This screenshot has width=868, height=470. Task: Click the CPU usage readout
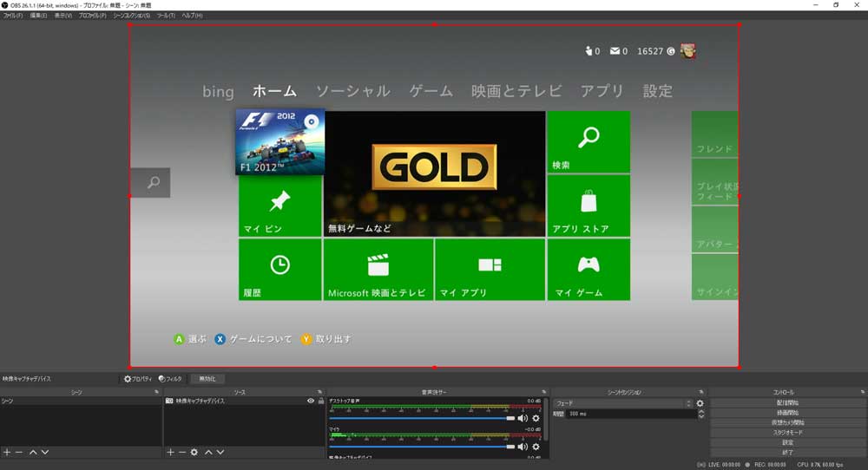point(820,465)
